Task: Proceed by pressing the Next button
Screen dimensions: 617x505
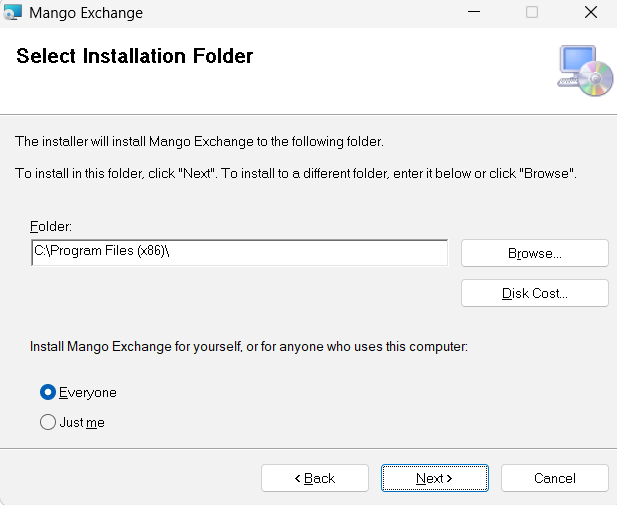Action: click(434, 478)
